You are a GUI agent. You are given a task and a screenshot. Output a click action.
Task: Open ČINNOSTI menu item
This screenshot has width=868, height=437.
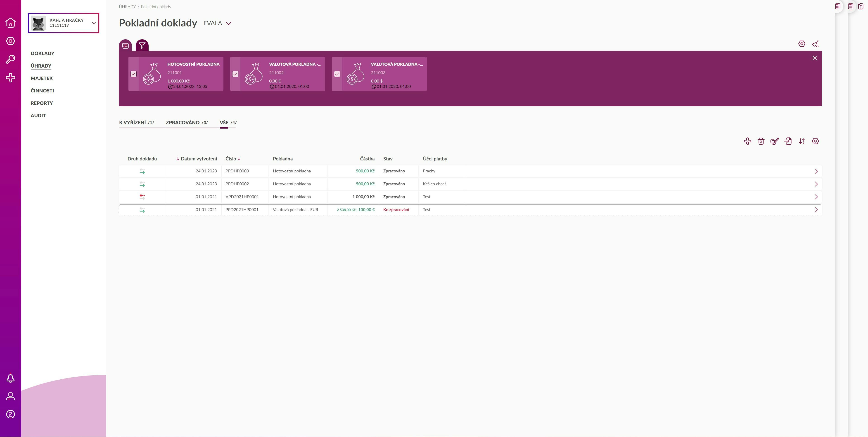(x=42, y=91)
